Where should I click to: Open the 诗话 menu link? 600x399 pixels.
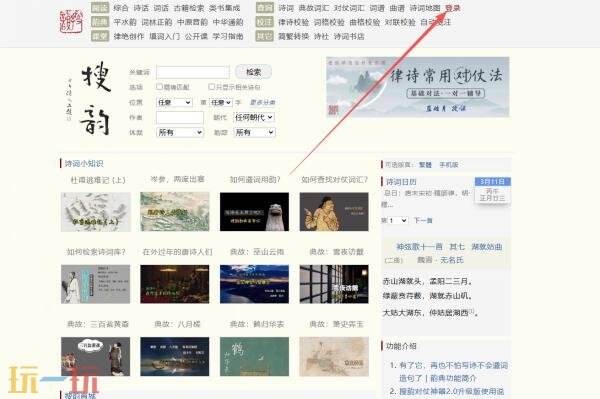pos(141,8)
